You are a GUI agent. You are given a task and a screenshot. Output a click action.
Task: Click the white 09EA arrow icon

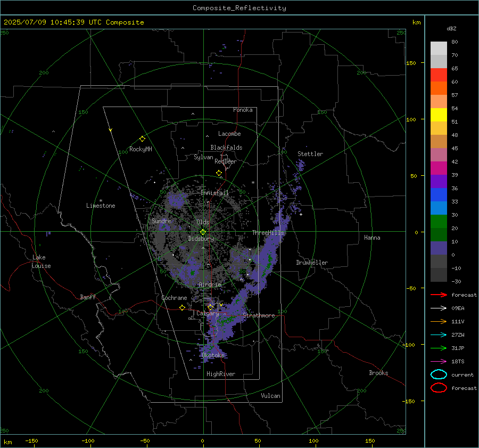[x=439, y=308]
